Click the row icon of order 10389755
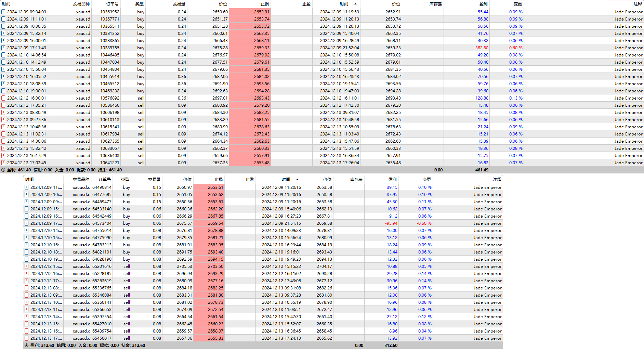This screenshot has width=644, height=351. click(x=3, y=48)
